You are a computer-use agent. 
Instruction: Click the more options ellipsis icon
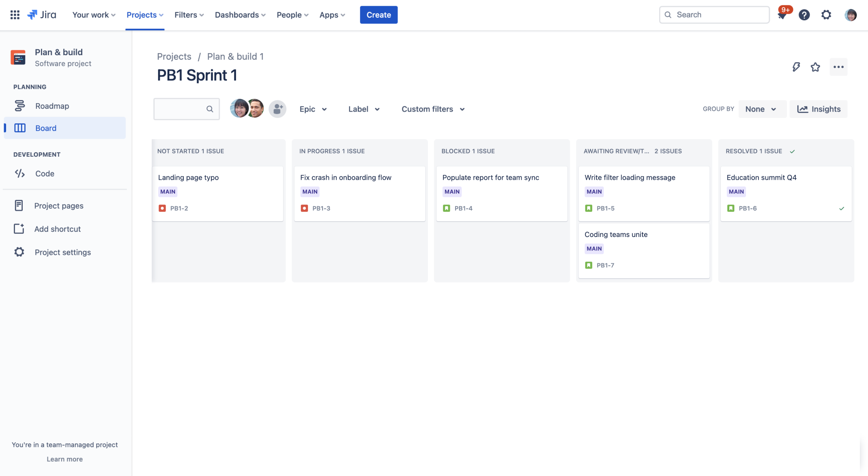(839, 66)
